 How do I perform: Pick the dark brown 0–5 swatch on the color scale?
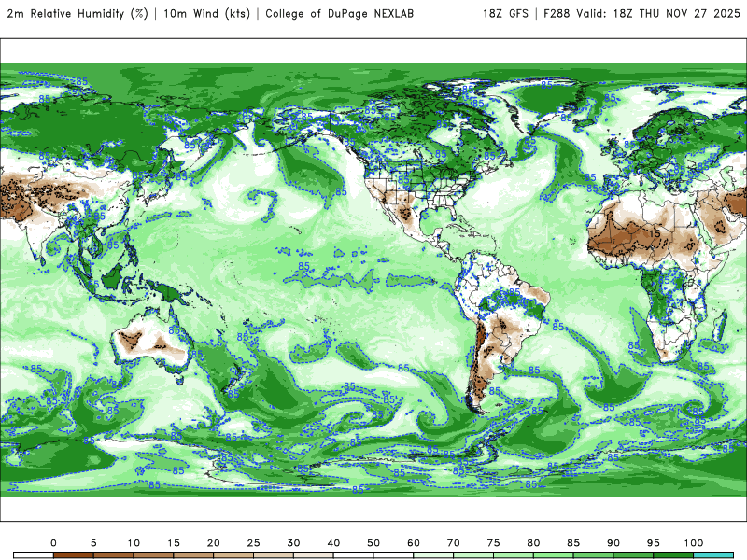(x=74, y=555)
